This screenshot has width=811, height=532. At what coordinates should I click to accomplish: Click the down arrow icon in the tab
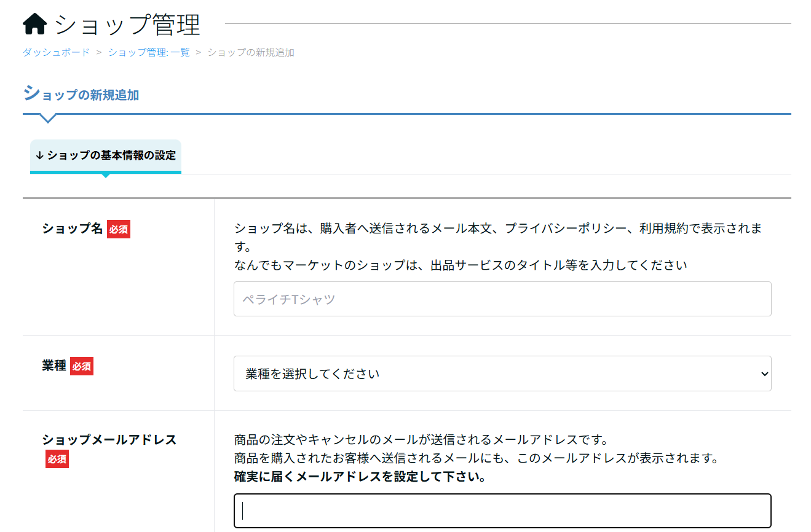(x=39, y=155)
